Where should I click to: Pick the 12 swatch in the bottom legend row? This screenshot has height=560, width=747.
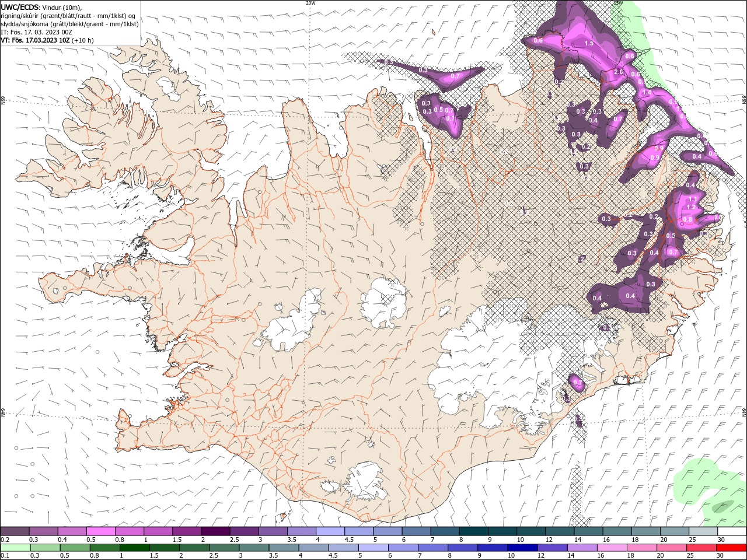[x=551, y=548]
